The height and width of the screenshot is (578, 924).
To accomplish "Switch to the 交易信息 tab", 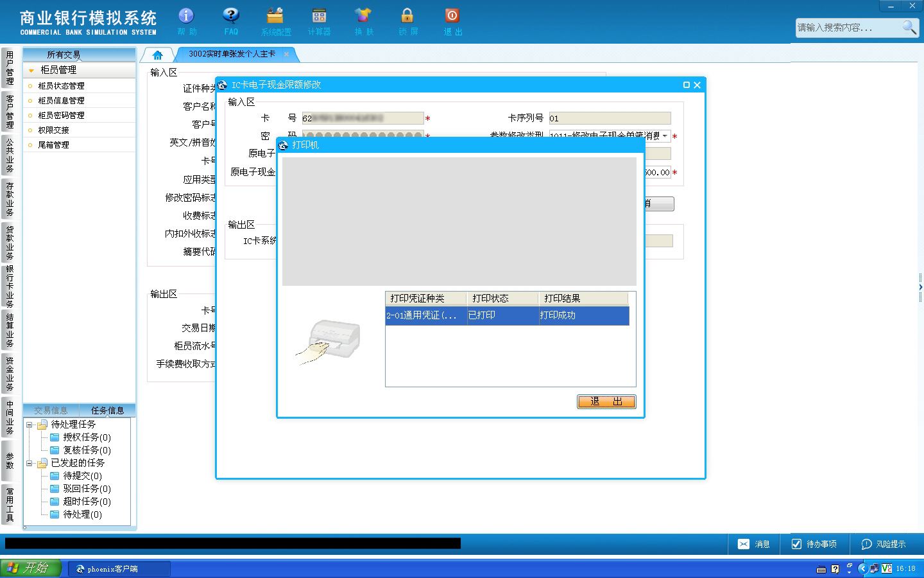I will [x=51, y=410].
